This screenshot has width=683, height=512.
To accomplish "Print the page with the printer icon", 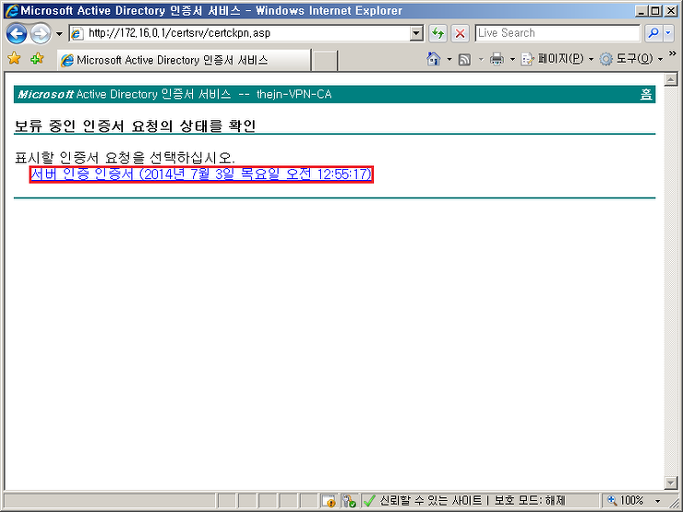I will click(x=497, y=59).
